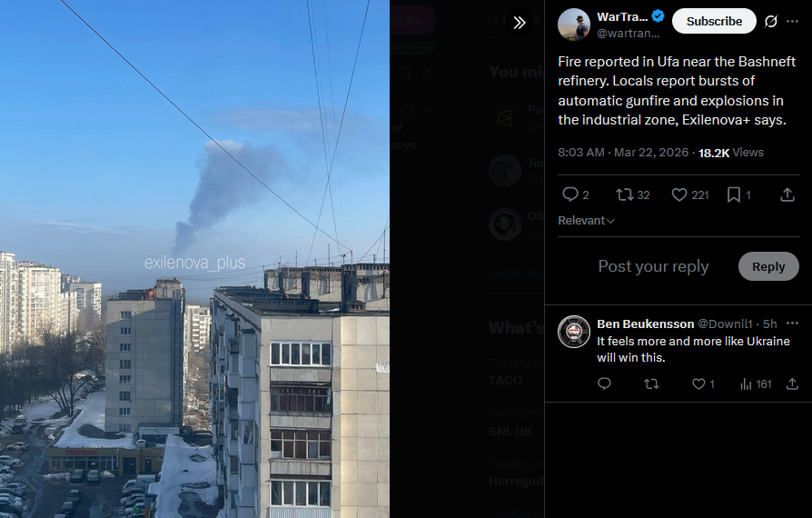The image size is (812, 518).
Task: Open the 18.2K Views count
Action: [x=730, y=153]
